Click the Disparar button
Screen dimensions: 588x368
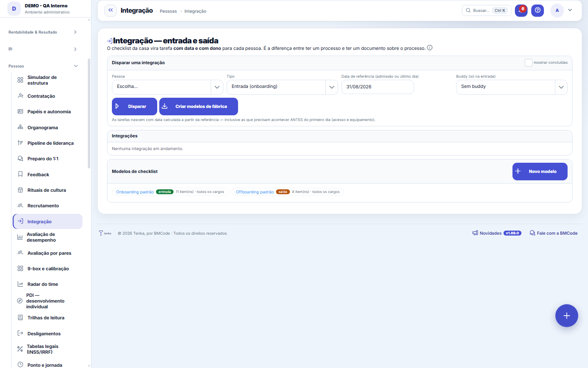(134, 106)
